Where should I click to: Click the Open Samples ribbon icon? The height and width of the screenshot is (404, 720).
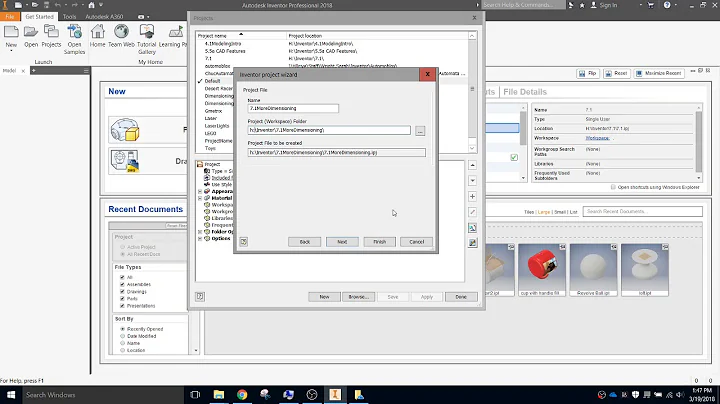click(x=74, y=32)
